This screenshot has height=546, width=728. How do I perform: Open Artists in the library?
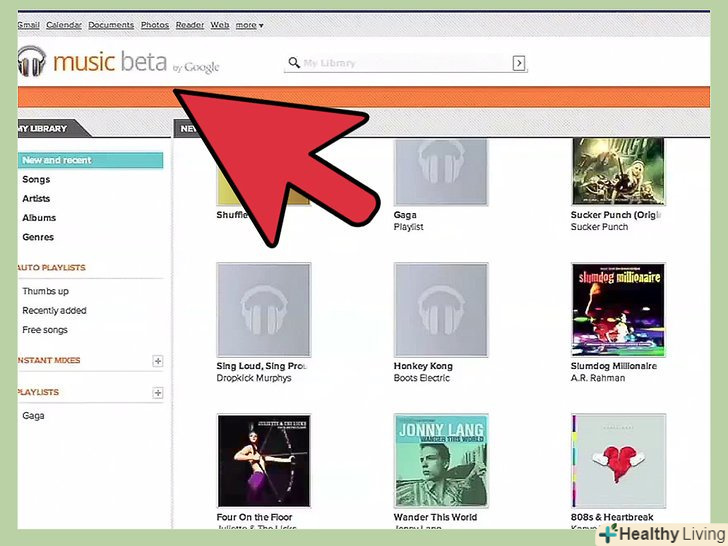pos(36,199)
